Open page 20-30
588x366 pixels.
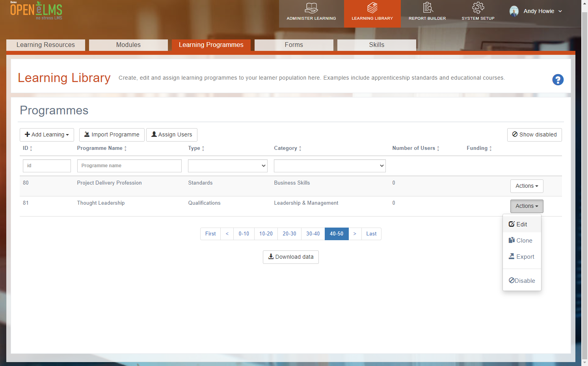click(290, 234)
